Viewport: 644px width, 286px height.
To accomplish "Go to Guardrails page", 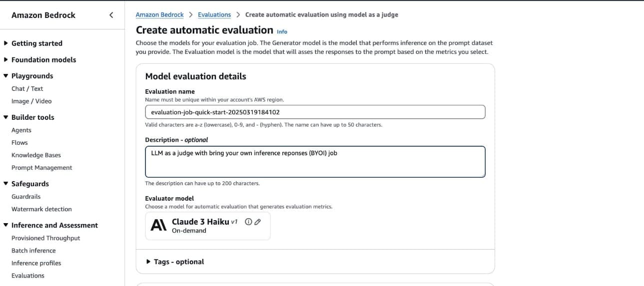I will (26, 197).
